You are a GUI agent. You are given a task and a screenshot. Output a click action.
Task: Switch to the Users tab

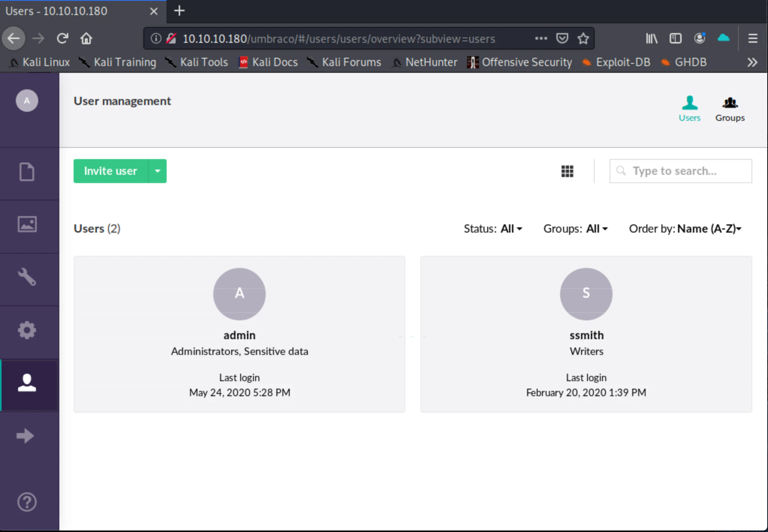(x=689, y=109)
